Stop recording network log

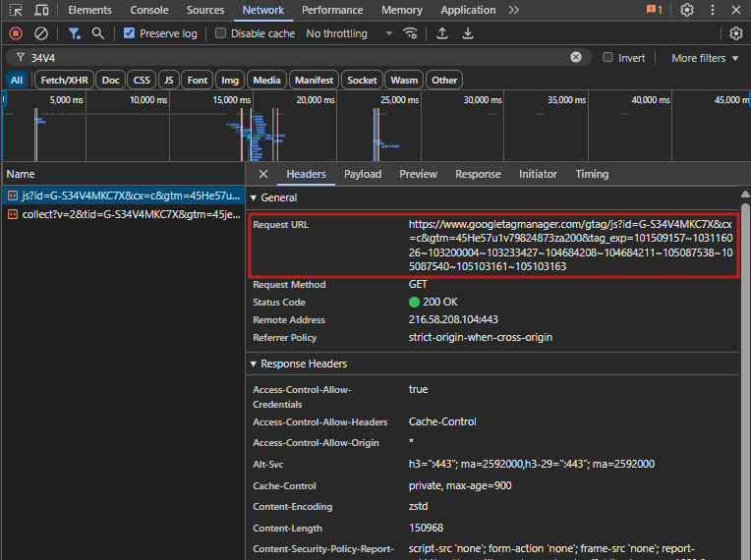16,33
